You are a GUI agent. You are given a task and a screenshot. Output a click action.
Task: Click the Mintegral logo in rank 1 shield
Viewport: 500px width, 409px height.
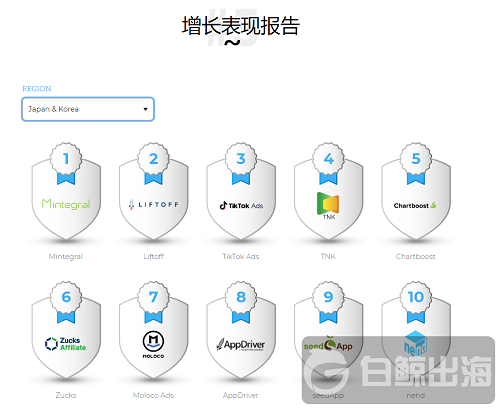coord(66,204)
